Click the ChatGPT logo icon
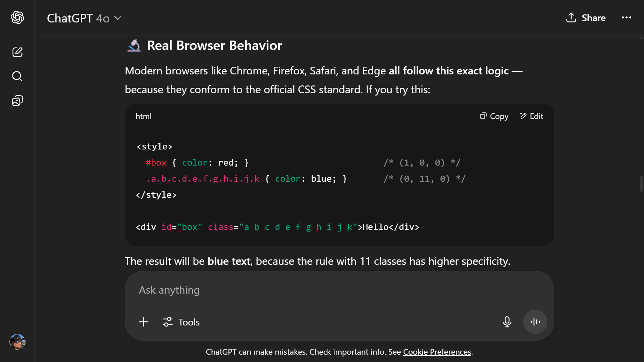This screenshot has width=644, height=362. click(x=17, y=17)
